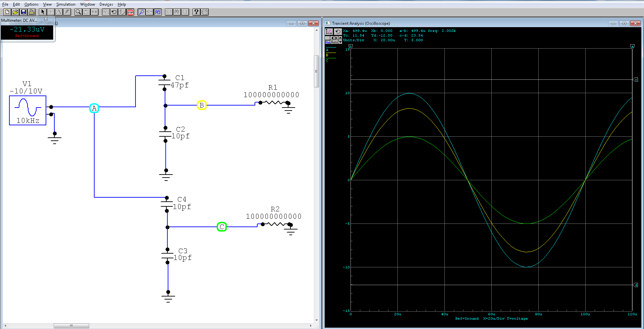Click horizontal cursor marker c
The width and height of the screenshot is (644, 329).
coord(635,80)
